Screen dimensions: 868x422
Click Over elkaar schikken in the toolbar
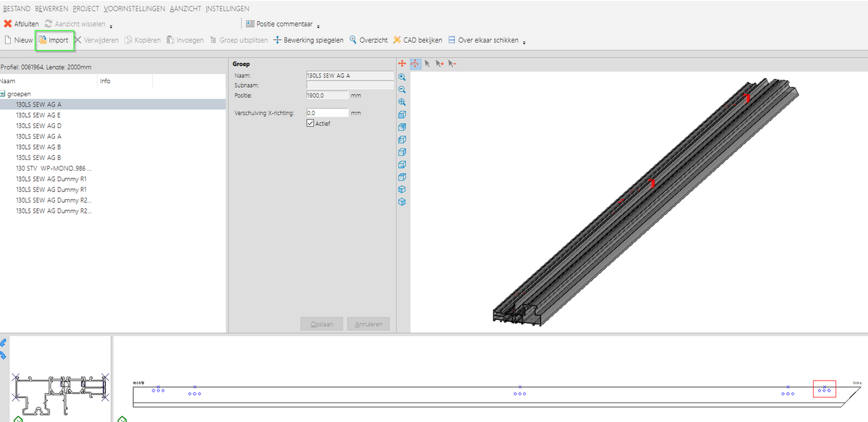483,41
